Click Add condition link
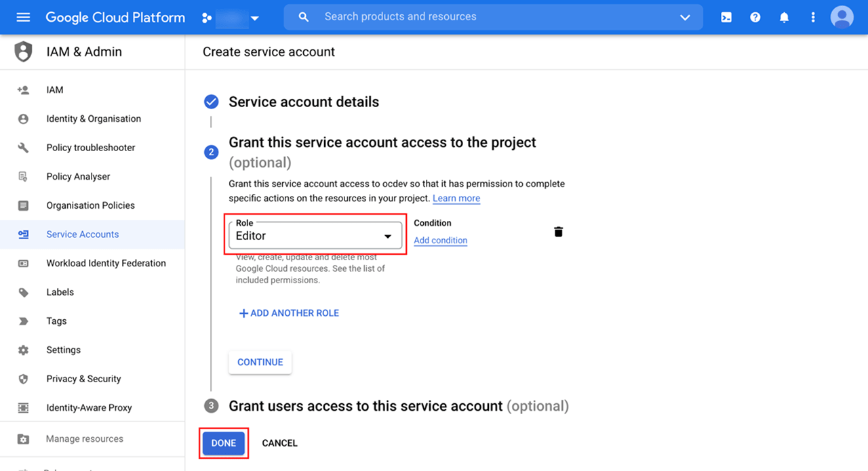This screenshot has height=471, width=868. [440, 240]
